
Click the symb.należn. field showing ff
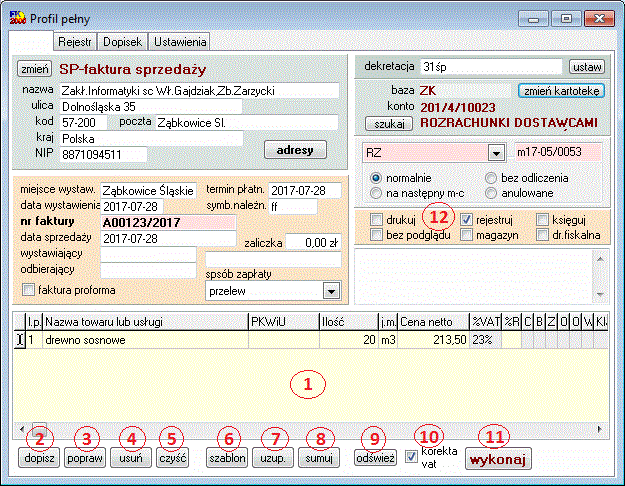[293, 207]
